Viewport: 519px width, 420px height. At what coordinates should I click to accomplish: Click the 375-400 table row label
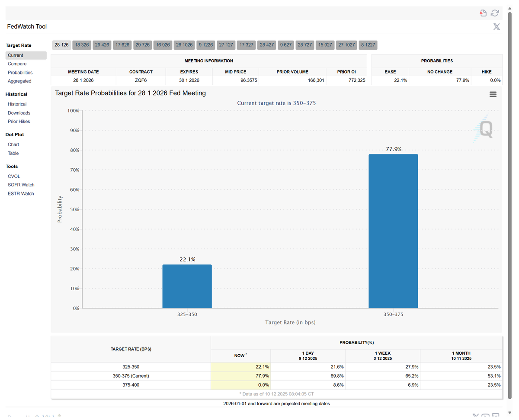(131, 385)
